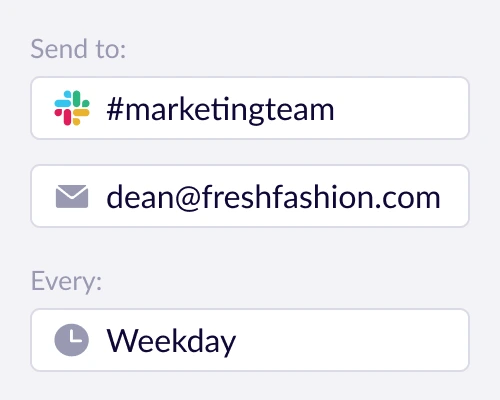Open the Weekday frequency dropdown
This screenshot has width=500, height=400.
tap(250, 340)
